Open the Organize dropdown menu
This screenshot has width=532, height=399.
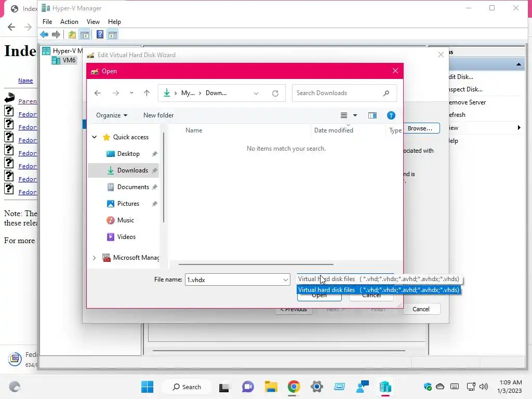[112, 115]
